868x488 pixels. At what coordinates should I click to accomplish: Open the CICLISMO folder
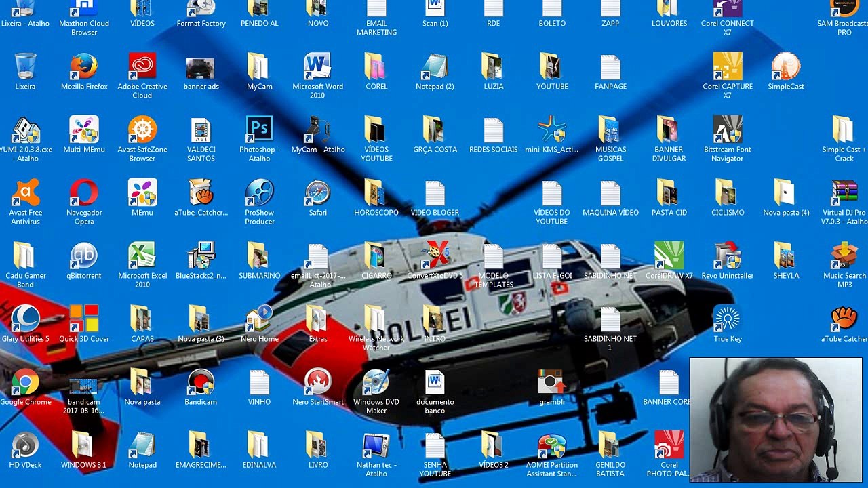[727, 193]
